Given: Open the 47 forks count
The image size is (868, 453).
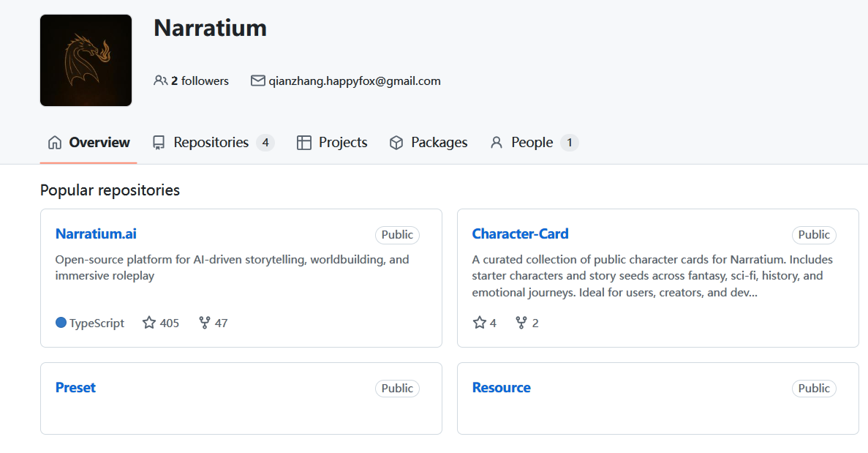Looking at the screenshot, I should (x=222, y=323).
